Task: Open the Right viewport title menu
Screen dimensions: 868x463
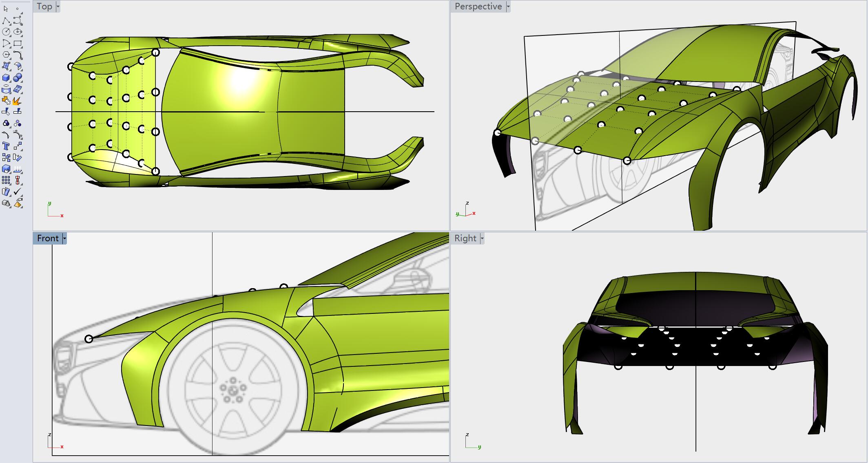Action: tap(483, 238)
